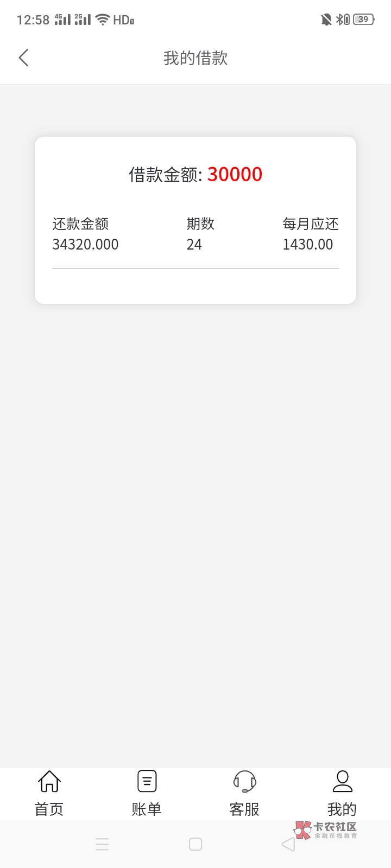Tap the 1430.00 monthly payment value

click(308, 245)
